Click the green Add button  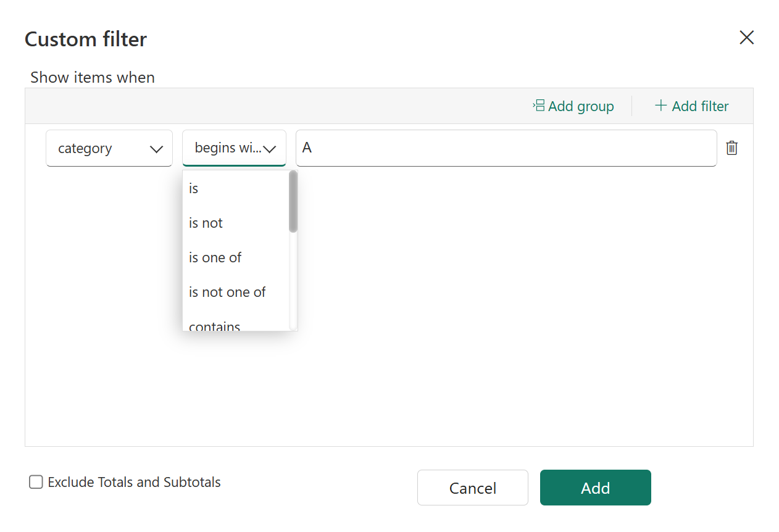[595, 488]
